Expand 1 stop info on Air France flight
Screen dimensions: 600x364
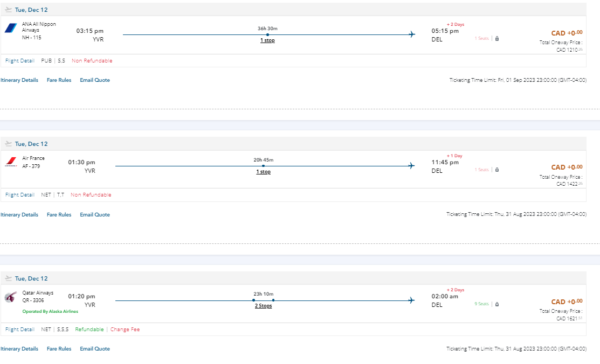(263, 172)
